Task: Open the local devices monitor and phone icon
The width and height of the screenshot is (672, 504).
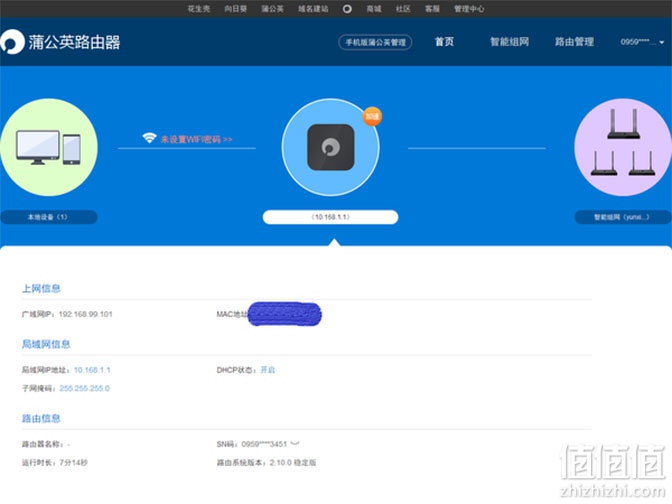Action: [48, 147]
